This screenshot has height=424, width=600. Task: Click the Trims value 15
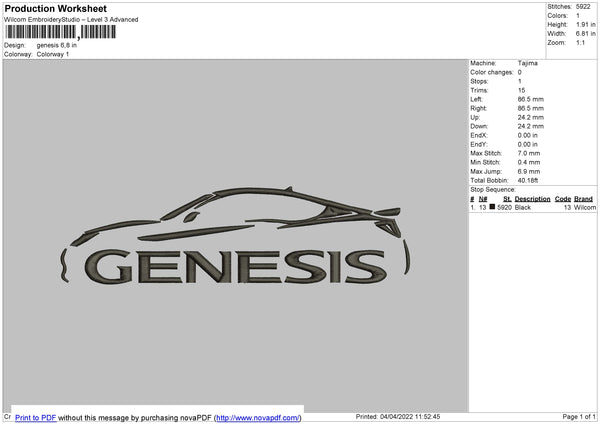(521, 90)
